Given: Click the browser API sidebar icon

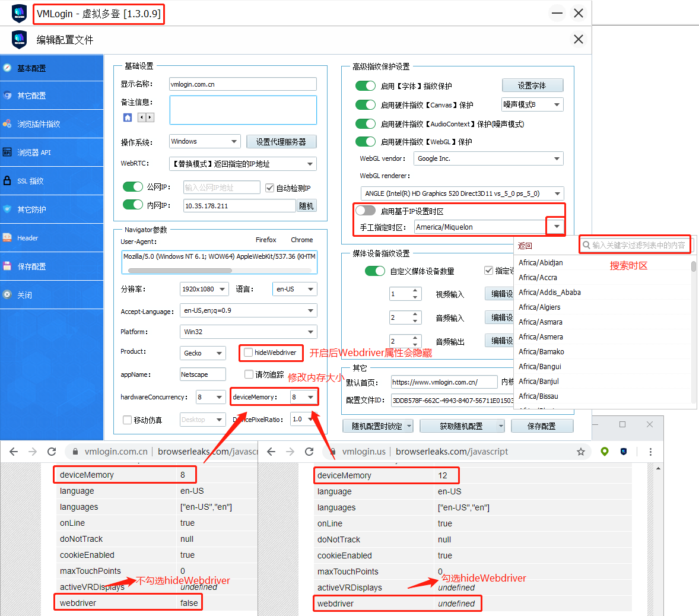Looking at the screenshot, I should point(7,153).
